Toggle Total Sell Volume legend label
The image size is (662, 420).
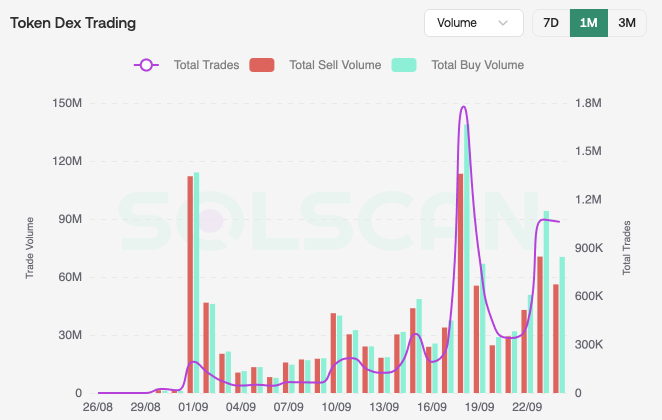click(x=335, y=65)
